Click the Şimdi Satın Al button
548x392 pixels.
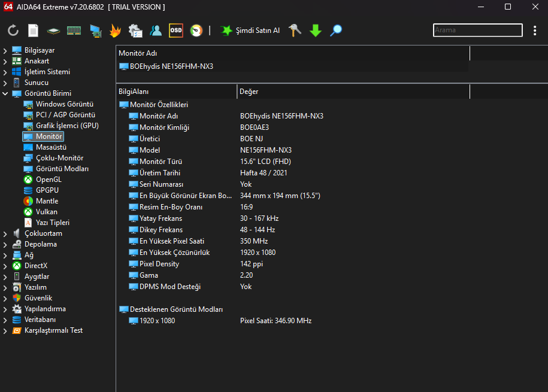[x=250, y=31]
